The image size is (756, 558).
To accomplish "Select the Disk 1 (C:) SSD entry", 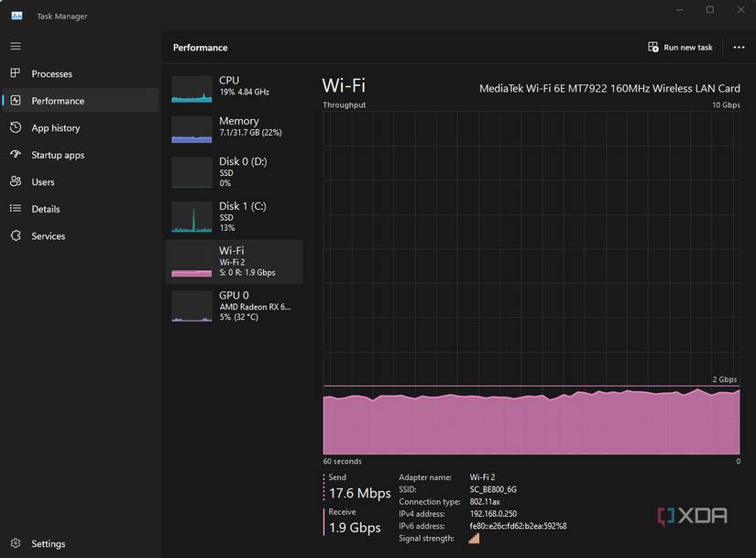I will coord(234,217).
